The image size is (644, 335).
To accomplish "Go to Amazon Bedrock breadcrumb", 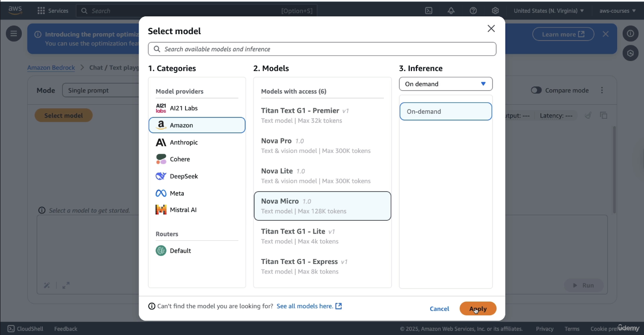I will coord(51,67).
